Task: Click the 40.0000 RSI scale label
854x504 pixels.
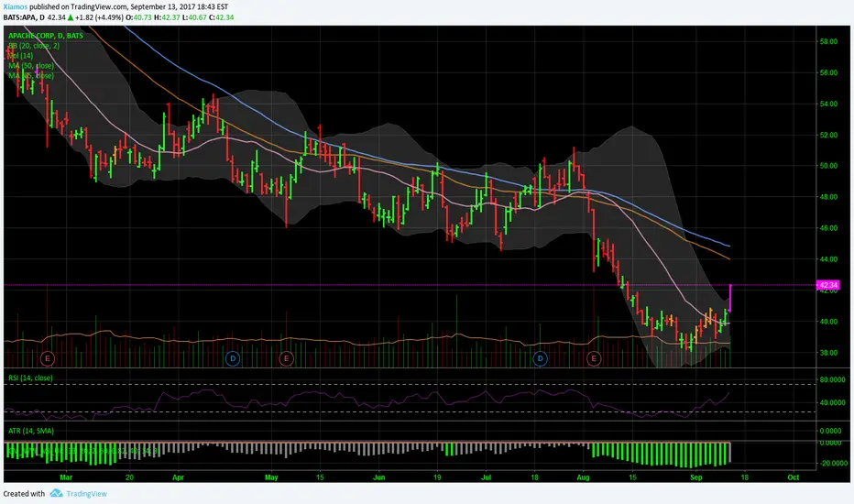Action: pyautogui.click(x=832, y=402)
